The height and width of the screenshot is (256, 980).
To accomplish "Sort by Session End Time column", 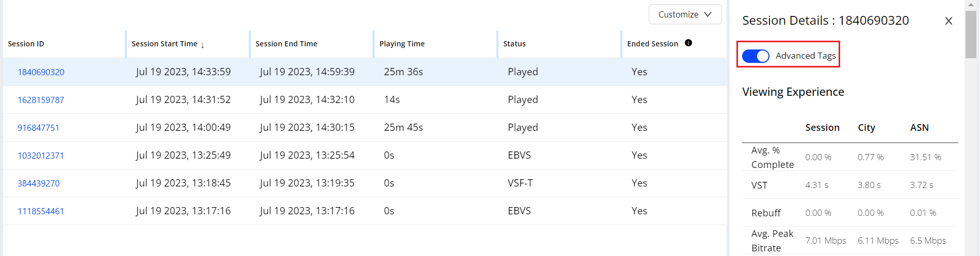I will 286,44.
